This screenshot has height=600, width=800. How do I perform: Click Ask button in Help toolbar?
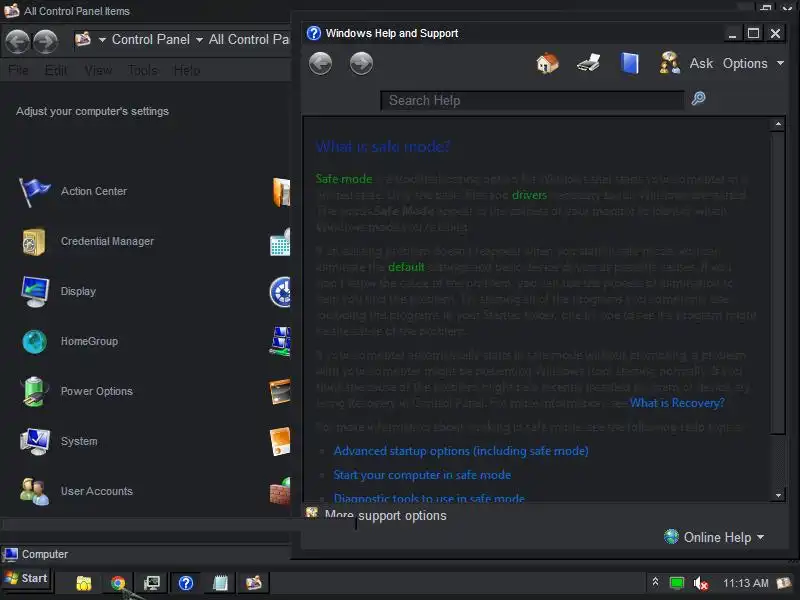pyautogui.click(x=701, y=64)
